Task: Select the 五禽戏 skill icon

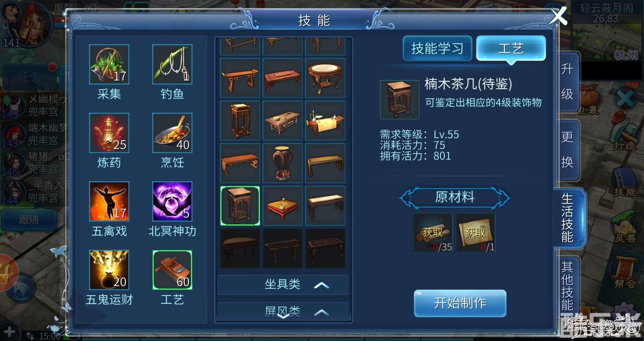Action: pos(109,201)
